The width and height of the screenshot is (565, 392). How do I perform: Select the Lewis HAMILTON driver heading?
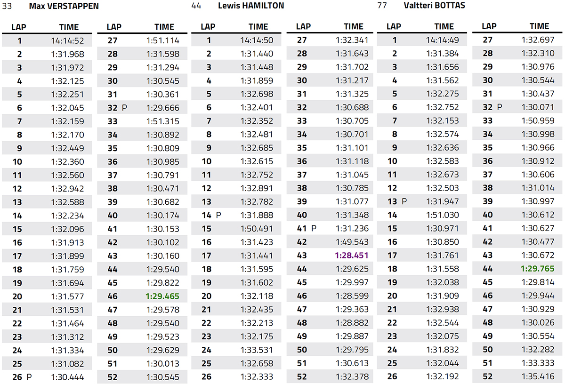tap(251, 6)
